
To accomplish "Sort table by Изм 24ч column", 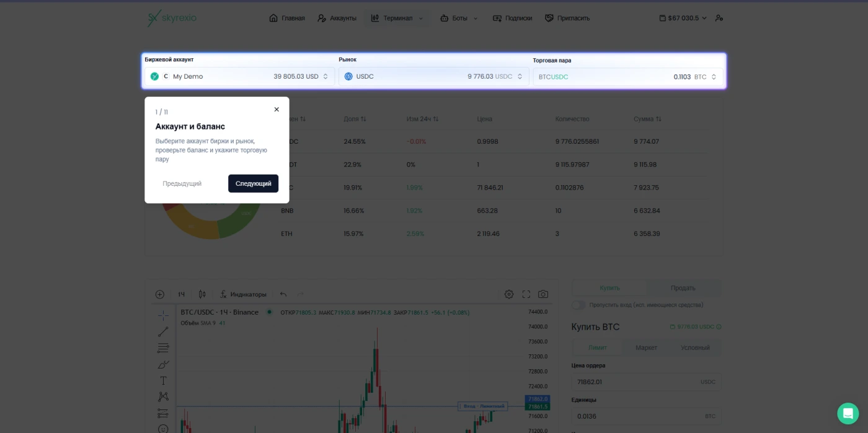I will [x=422, y=119].
